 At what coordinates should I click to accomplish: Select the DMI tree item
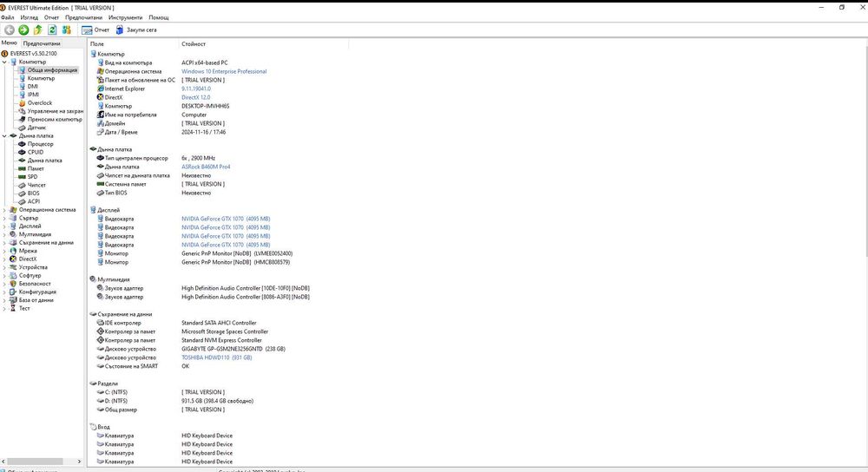pos(33,86)
